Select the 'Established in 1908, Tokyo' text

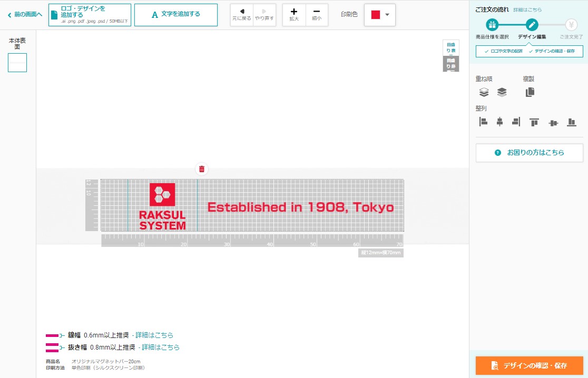click(300, 207)
